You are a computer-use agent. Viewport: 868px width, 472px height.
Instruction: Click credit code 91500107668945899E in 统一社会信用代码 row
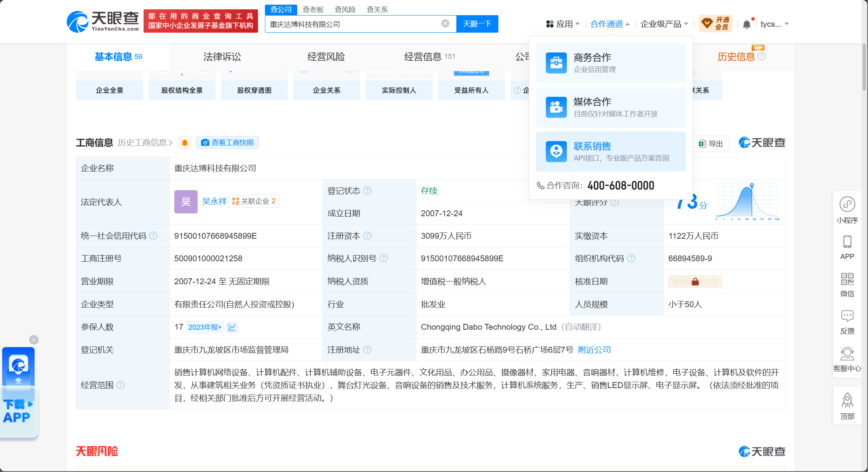(216, 236)
